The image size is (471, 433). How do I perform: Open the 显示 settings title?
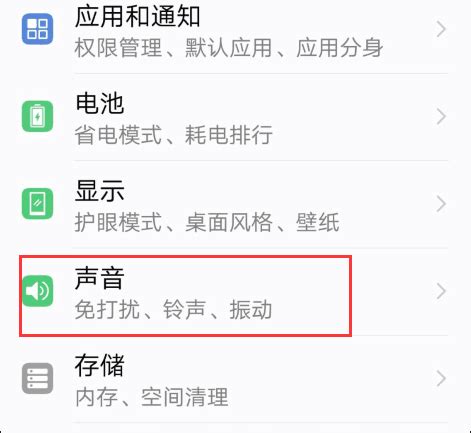[100, 191]
